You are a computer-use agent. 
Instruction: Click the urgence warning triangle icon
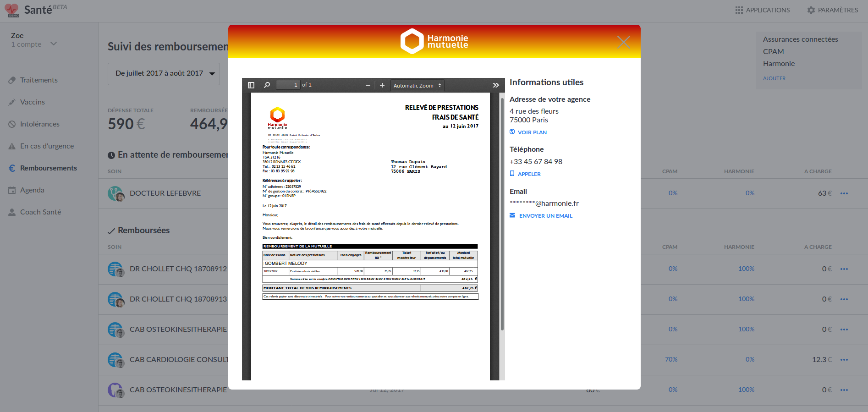(x=12, y=146)
